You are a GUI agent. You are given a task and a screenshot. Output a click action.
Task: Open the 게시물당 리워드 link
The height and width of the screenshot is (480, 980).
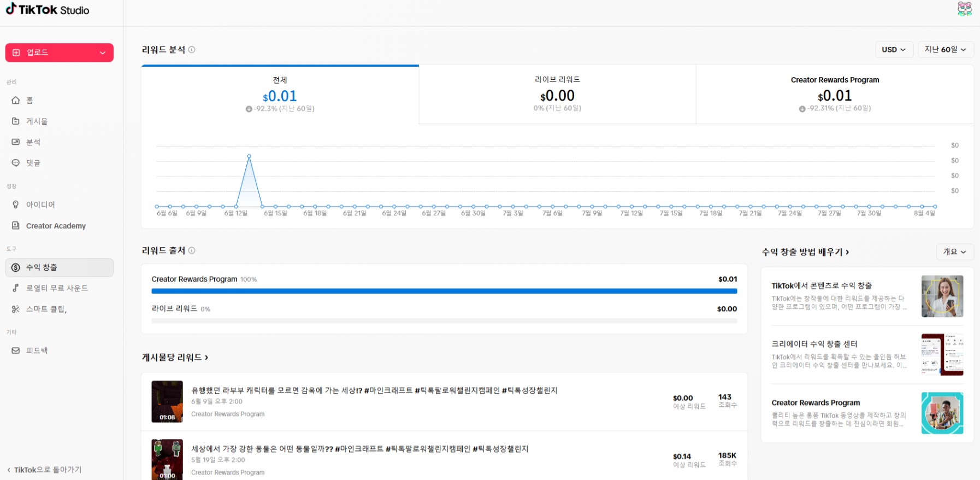(x=175, y=358)
